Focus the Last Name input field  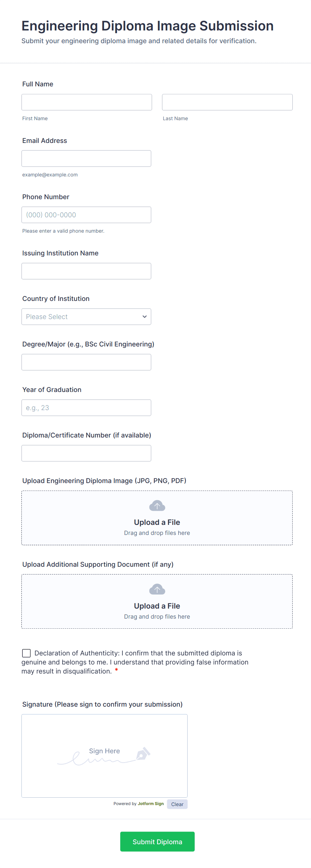[227, 102]
